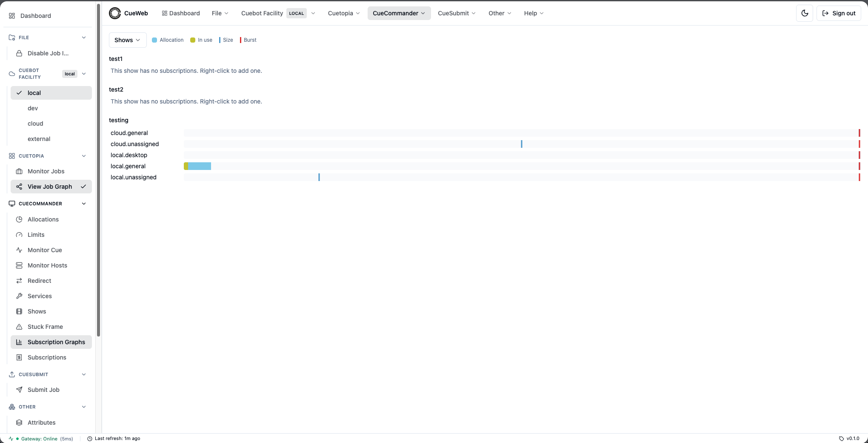The width and height of the screenshot is (868, 443).
Task: Open the Other menu in top navigation
Action: coord(500,13)
